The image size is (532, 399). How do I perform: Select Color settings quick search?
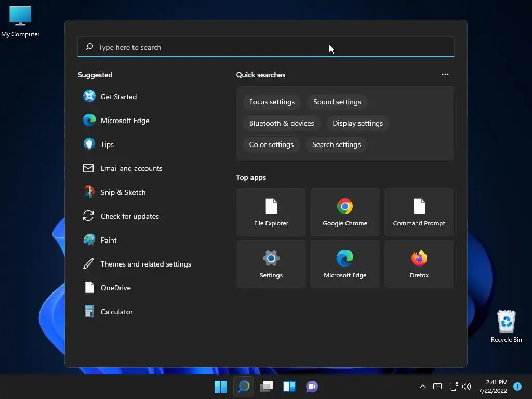click(271, 145)
